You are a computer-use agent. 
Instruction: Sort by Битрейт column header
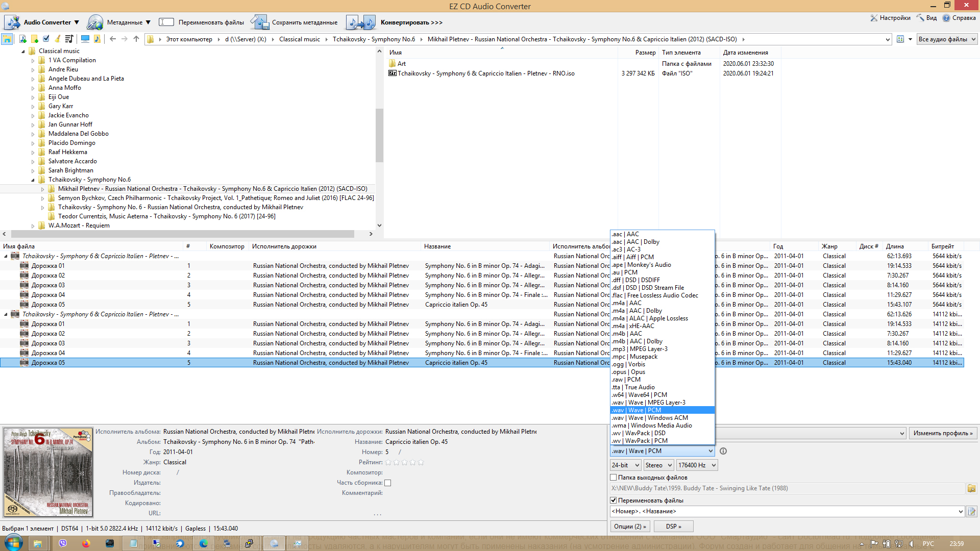point(942,246)
